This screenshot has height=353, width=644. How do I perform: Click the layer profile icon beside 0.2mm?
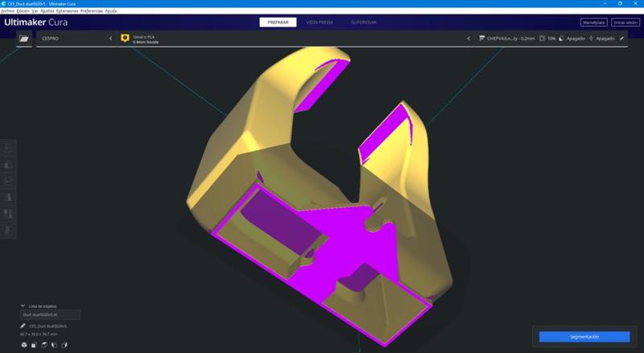pyautogui.click(x=481, y=38)
